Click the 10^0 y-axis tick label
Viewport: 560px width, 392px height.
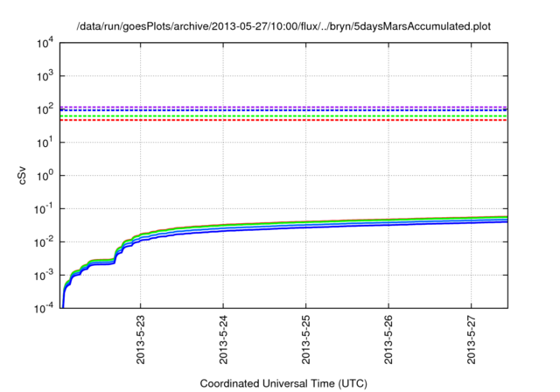click(x=45, y=175)
